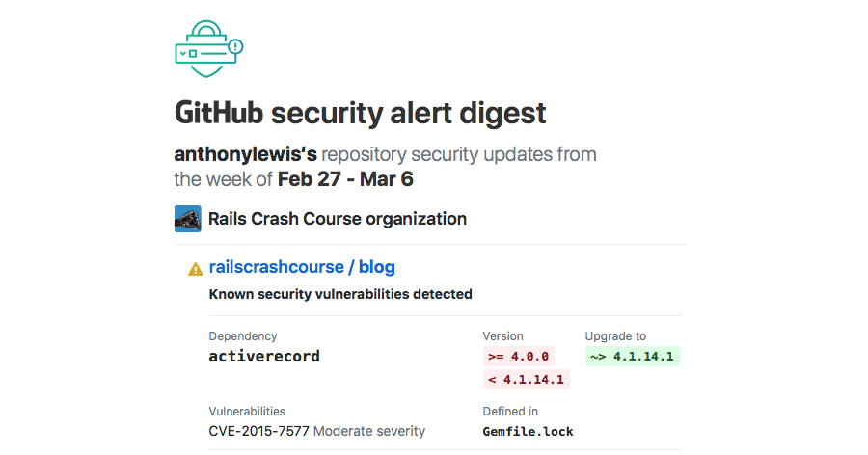Click the green security shield lock icon
The image size is (868, 455).
click(208, 49)
